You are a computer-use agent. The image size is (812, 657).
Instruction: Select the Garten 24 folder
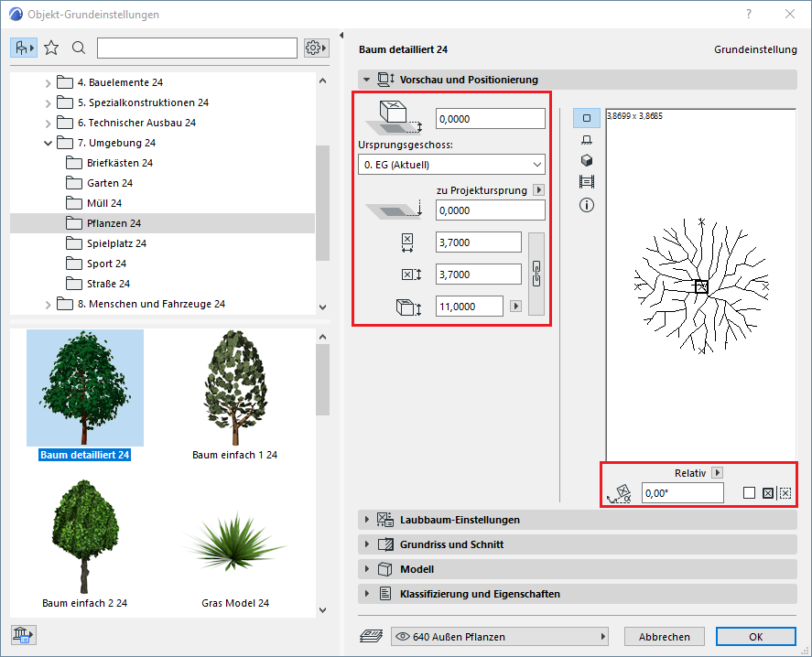point(110,183)
